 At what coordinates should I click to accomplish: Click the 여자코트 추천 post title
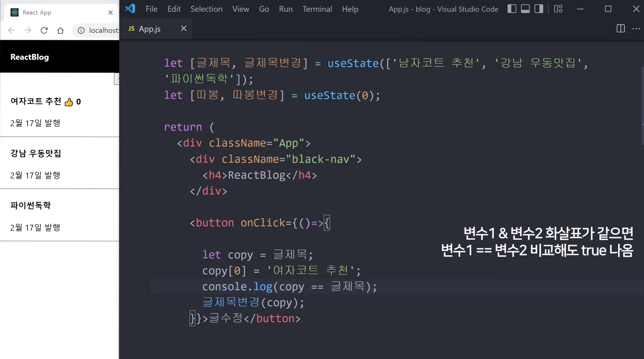coord(36,101)
